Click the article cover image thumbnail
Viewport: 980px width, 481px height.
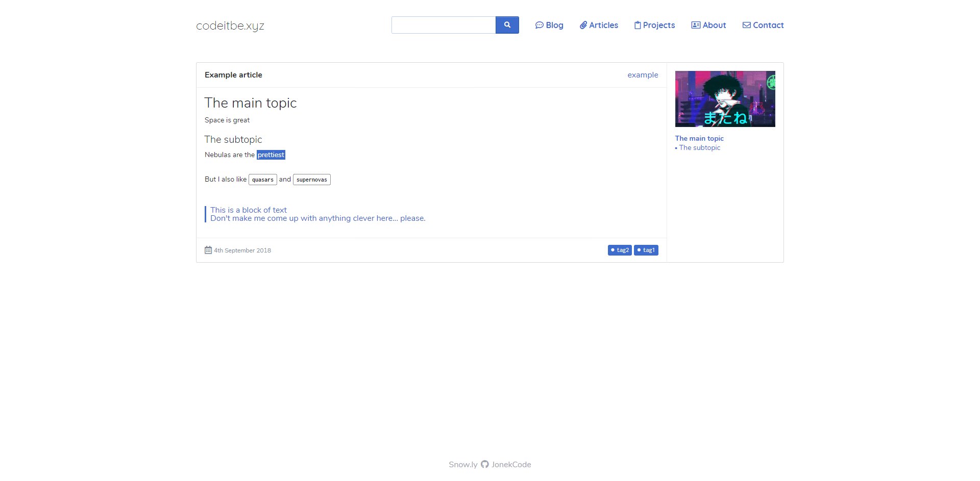click(x=725, y=99)
